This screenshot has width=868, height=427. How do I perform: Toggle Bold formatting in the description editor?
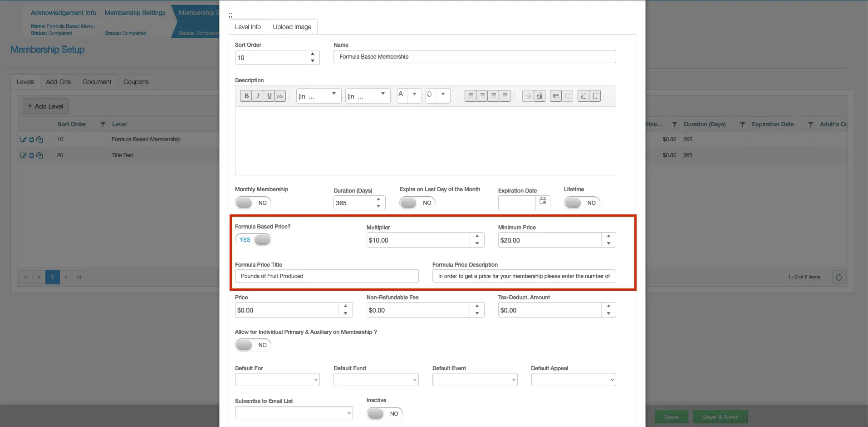(x=246, y=96)
